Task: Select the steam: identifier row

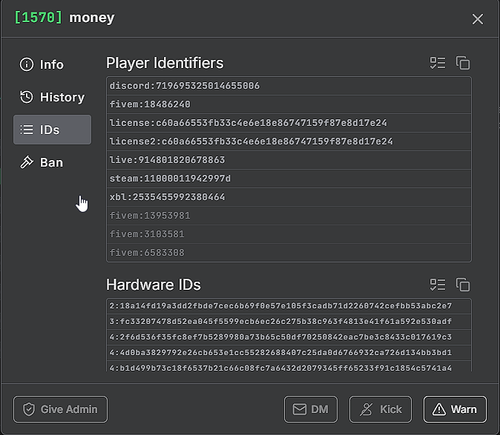Action: point(289,179)
